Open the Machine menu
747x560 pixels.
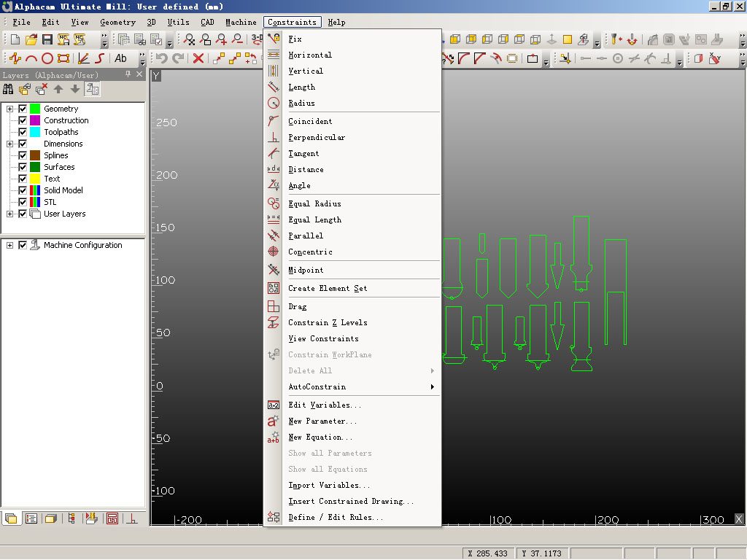241,22
